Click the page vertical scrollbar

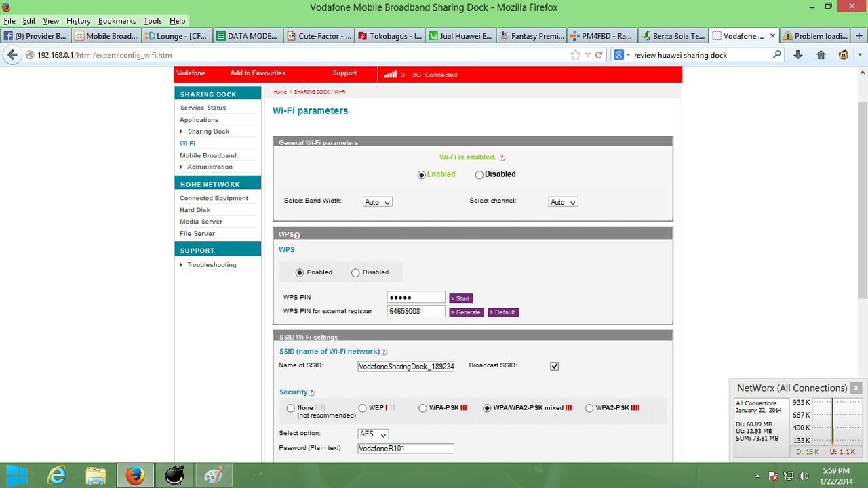(x=863, y=200)
